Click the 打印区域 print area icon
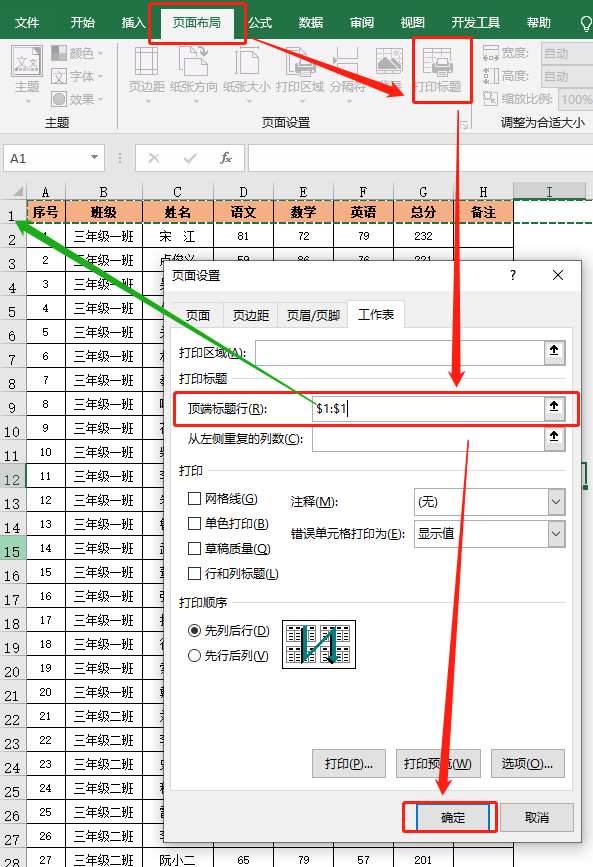 pos(300,61)
